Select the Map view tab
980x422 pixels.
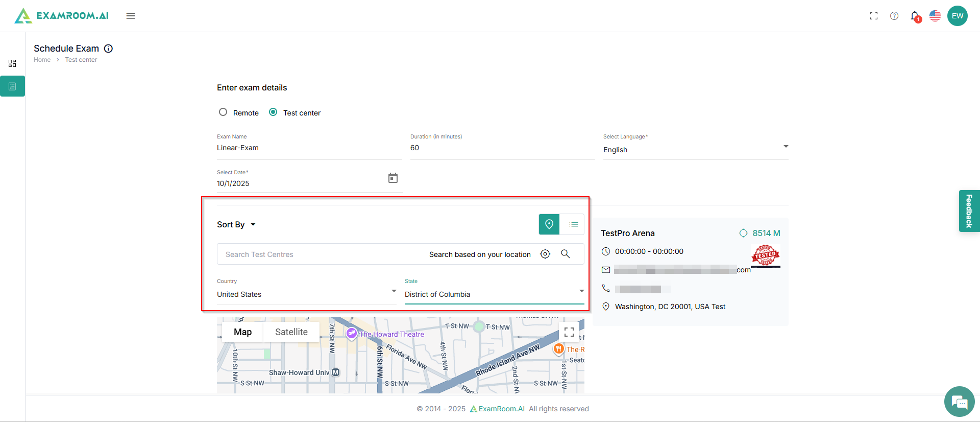pos(242,332)
